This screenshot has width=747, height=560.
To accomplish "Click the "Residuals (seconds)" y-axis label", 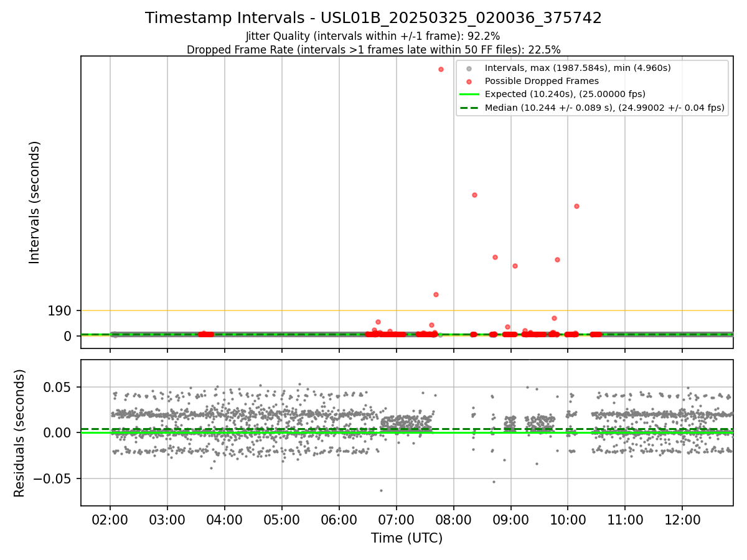I will click(x=20, y=433).
